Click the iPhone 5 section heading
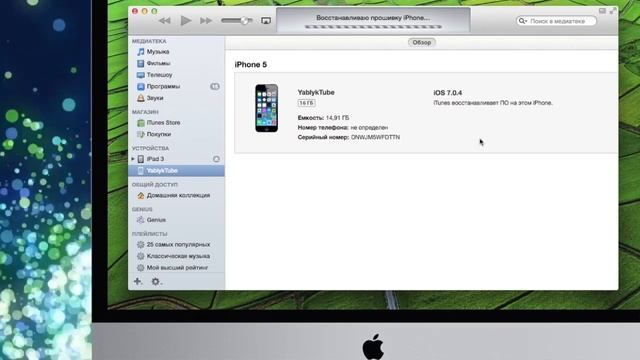Image resolution: width=640 pixels, height=360 pixels. [x=251, y=64]
